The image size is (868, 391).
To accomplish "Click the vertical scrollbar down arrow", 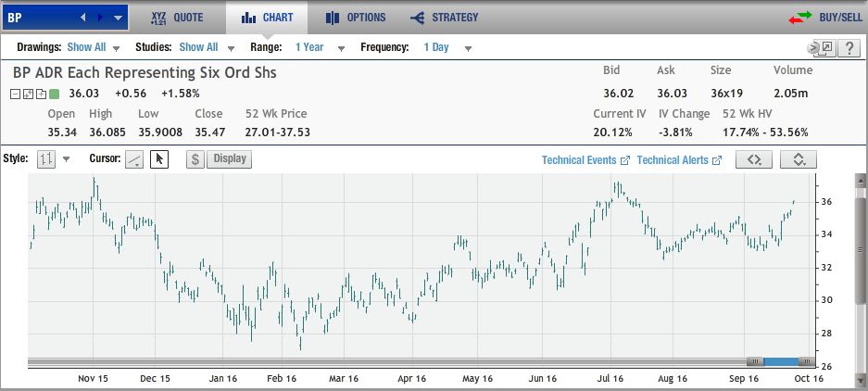I will tap(861, 380).
